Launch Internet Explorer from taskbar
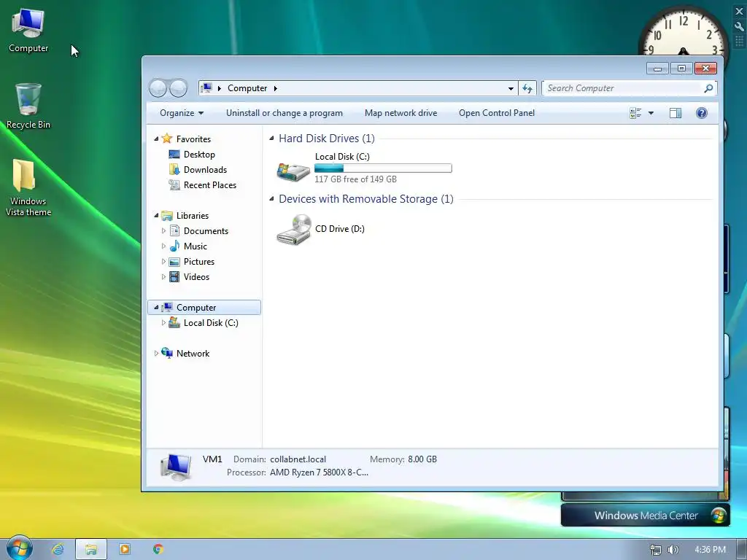 point(58,549)
